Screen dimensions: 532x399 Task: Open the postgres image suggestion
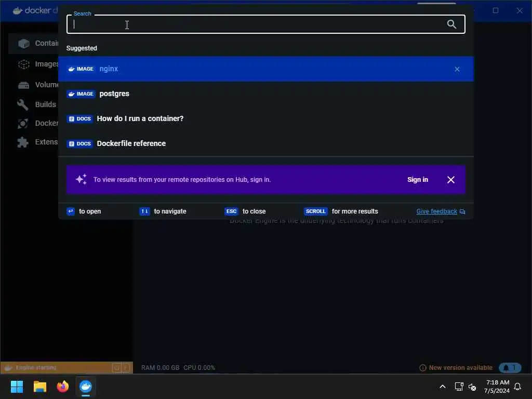[265, 94]
